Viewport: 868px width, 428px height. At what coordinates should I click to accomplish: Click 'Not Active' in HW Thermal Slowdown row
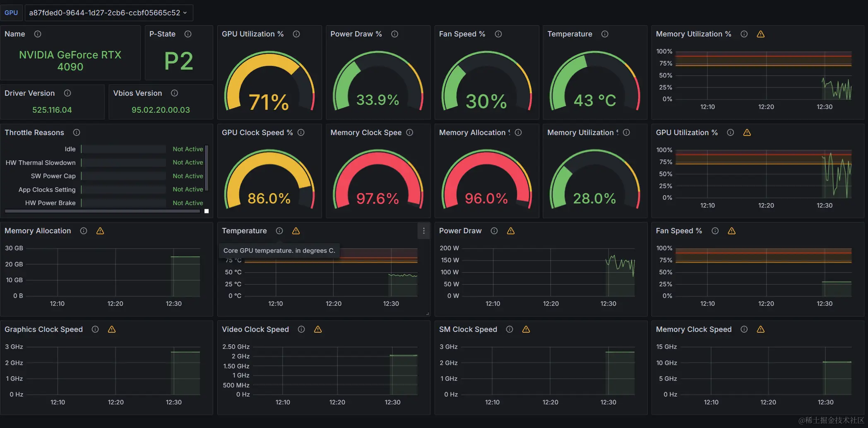point(188,162)
